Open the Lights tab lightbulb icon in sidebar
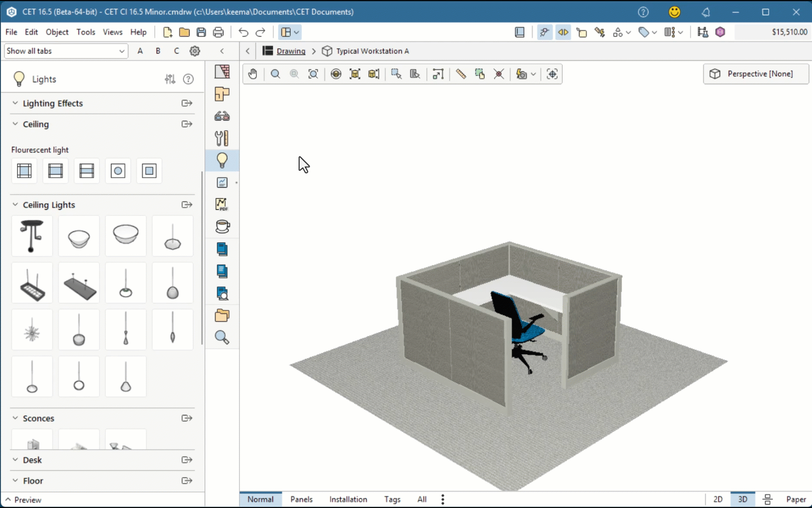 point(222,160)
